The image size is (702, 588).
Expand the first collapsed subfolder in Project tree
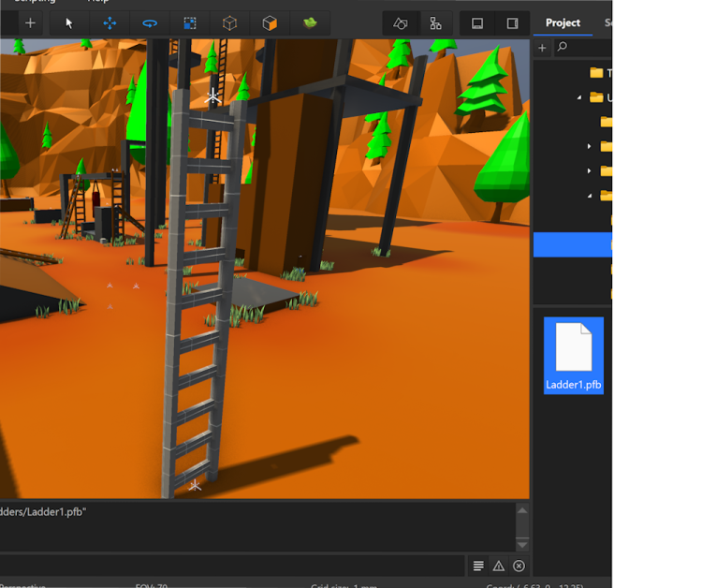(589, 146)
